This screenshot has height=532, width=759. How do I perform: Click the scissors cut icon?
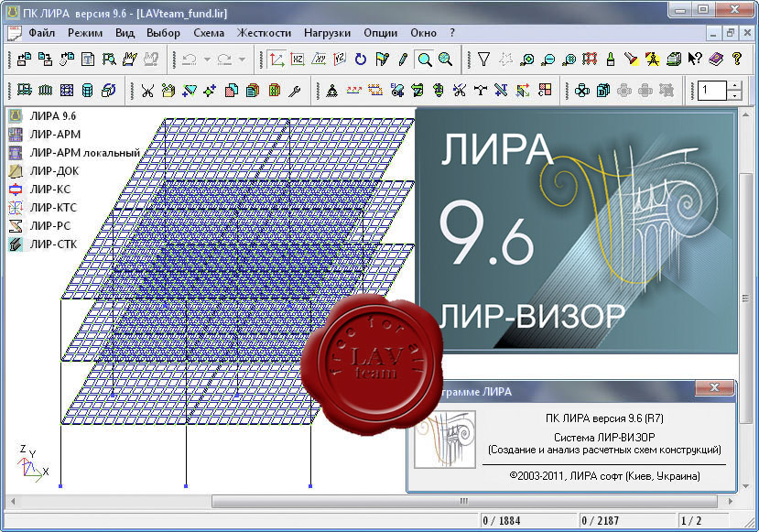point(147,90)
